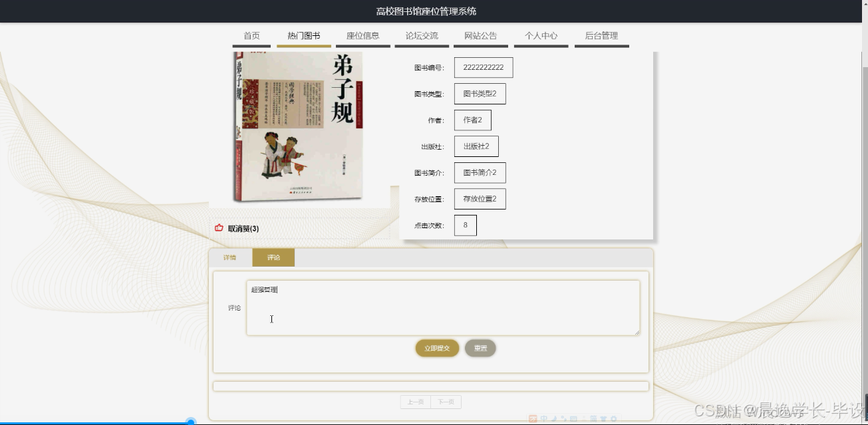This screenshot has height=425, width=868.
Task: Switch to the 详情 details tab
Action: click(230, 257)
